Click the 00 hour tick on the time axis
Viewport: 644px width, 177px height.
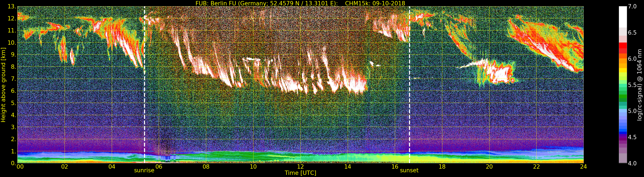[20, 167]
